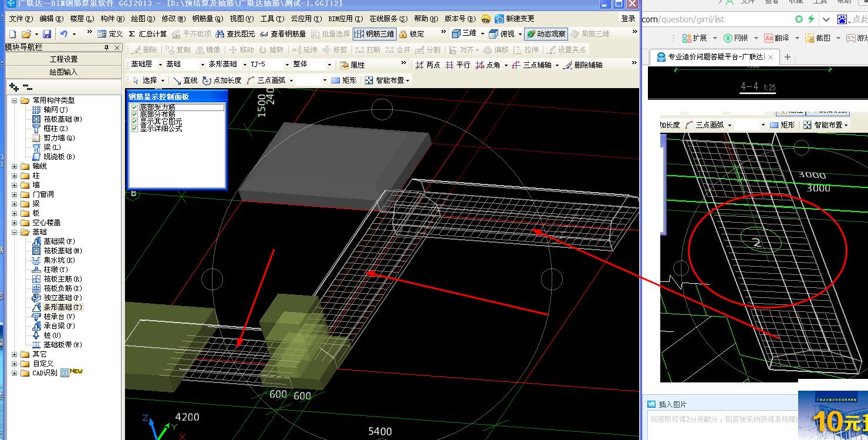The height and width of the screenshot is (440, 868).
Task: Run 汇总计算 summary calculation
Action: click(147, 34)
